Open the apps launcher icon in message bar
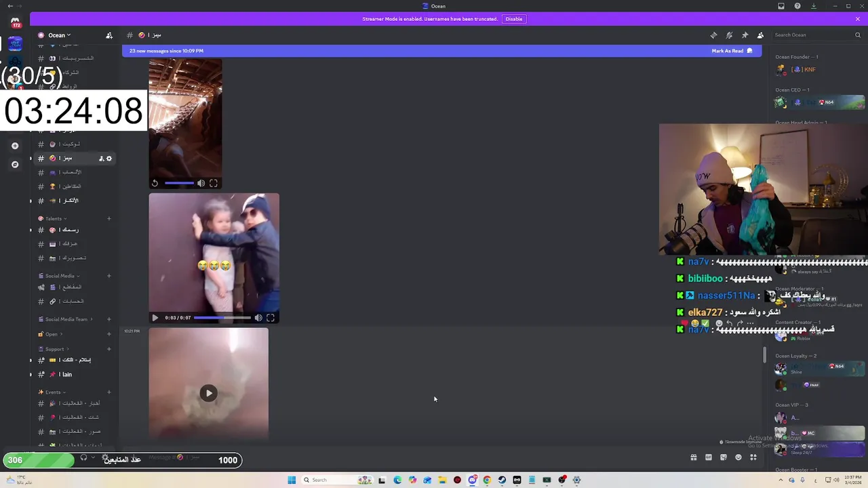The image size is (868, 488). [x=753, y=457]
